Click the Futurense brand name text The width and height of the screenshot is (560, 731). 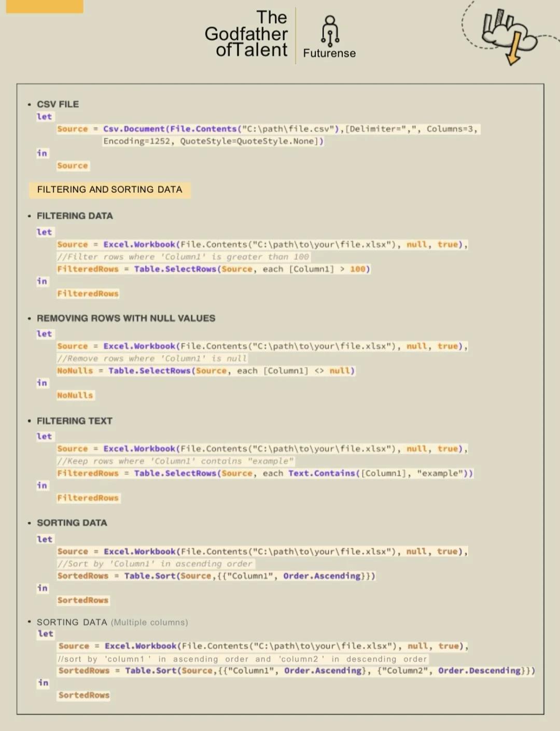[x=329, y=53]
